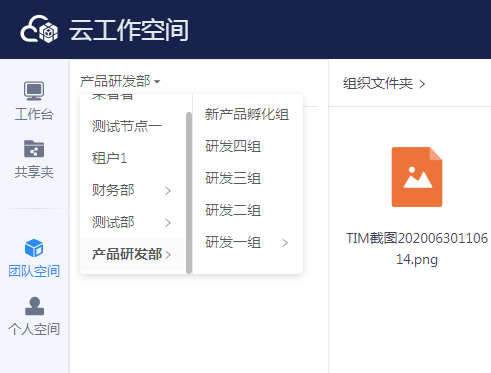Viewport: 491px width, 373px height.
Task: Open the 共享夹 shared folder icon
Action: tap(34, 149)
